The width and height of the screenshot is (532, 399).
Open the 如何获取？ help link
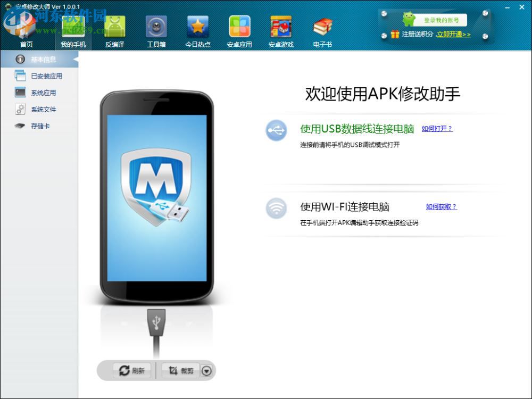442,206
